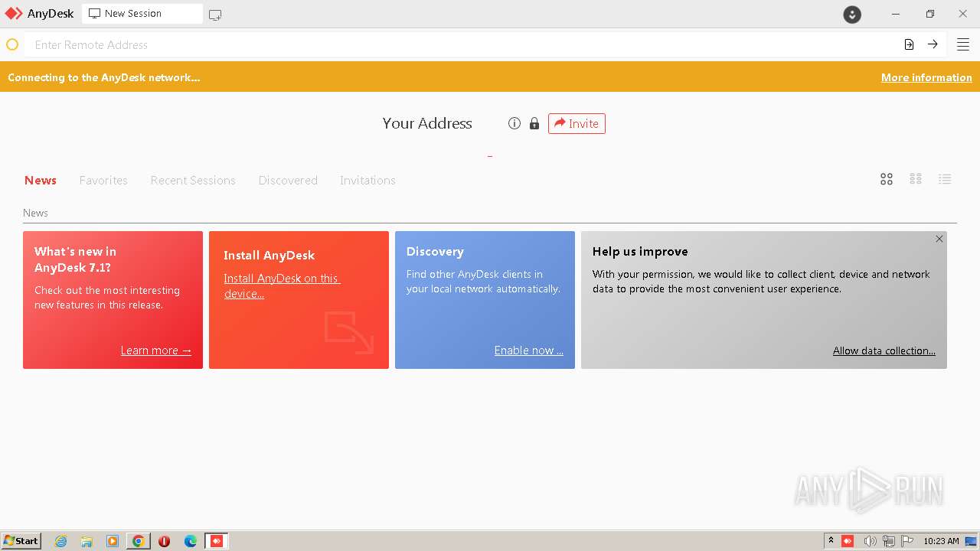This screenshot has width=980, height=551.
Task: Click the connect arrow icon in address bar
Action: point(933,44)
